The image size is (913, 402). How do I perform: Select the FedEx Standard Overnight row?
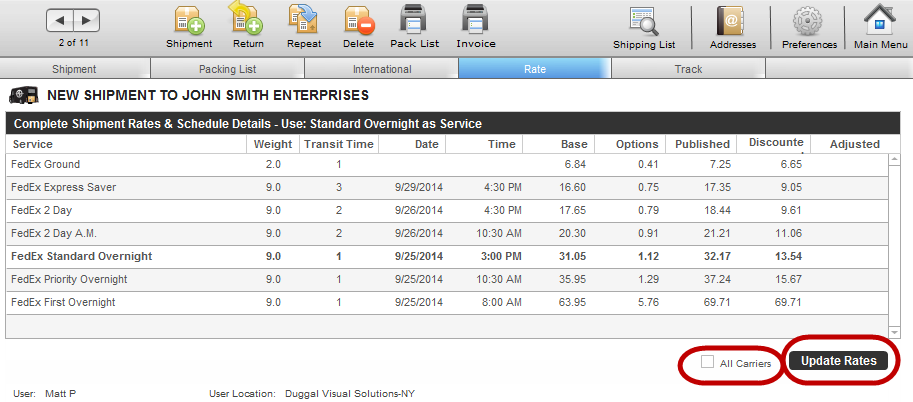(x=447, y=256)
